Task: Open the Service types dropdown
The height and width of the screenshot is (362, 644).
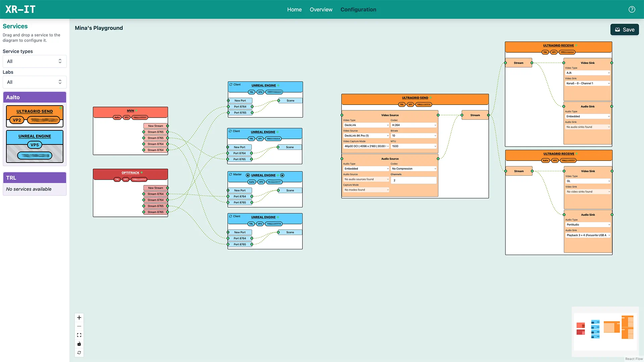Action: click(x=35, y=61)
